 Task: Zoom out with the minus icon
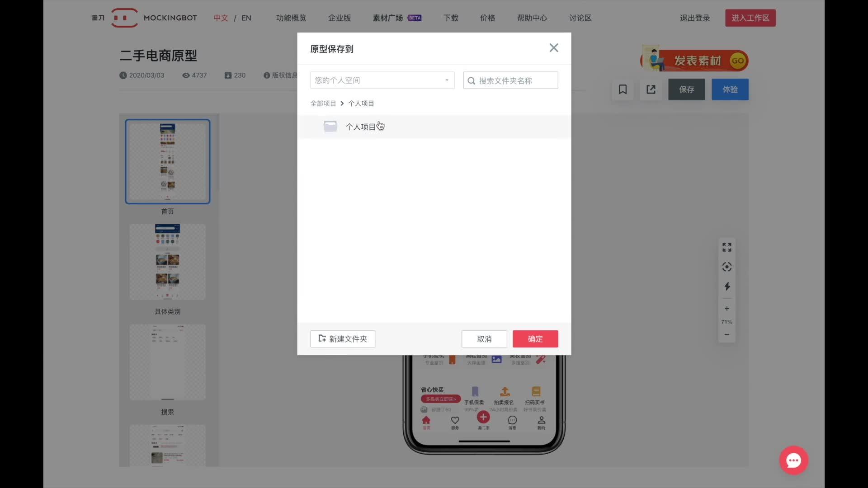727,335
